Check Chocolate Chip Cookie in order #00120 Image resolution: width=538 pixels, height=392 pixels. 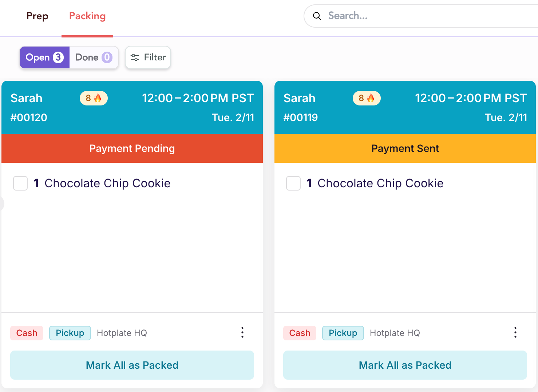tap(20, 183)
